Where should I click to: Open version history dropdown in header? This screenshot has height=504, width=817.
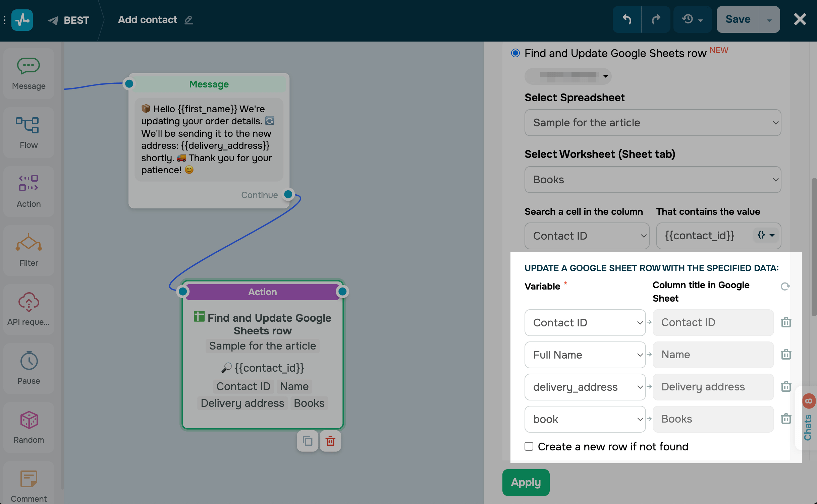(692, 19)
